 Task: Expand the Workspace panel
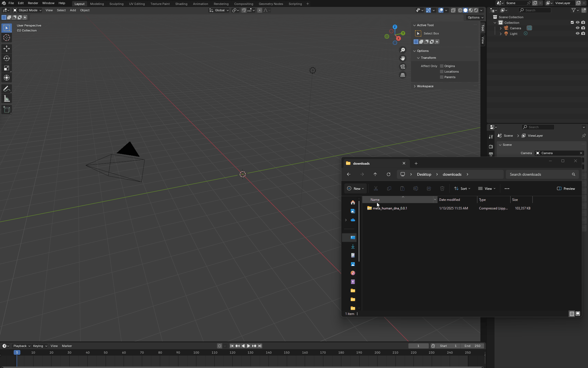425,86
